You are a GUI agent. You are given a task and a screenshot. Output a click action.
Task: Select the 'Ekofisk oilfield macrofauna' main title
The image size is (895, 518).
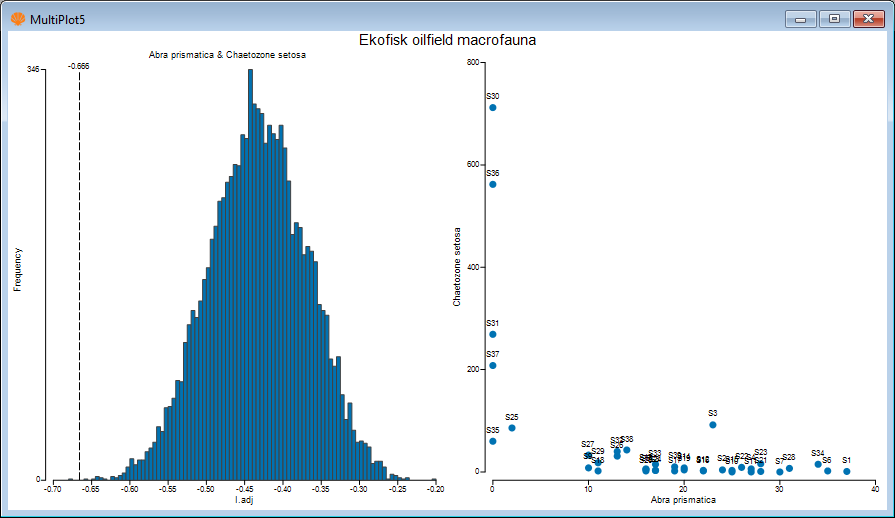(x=447, y=40)
